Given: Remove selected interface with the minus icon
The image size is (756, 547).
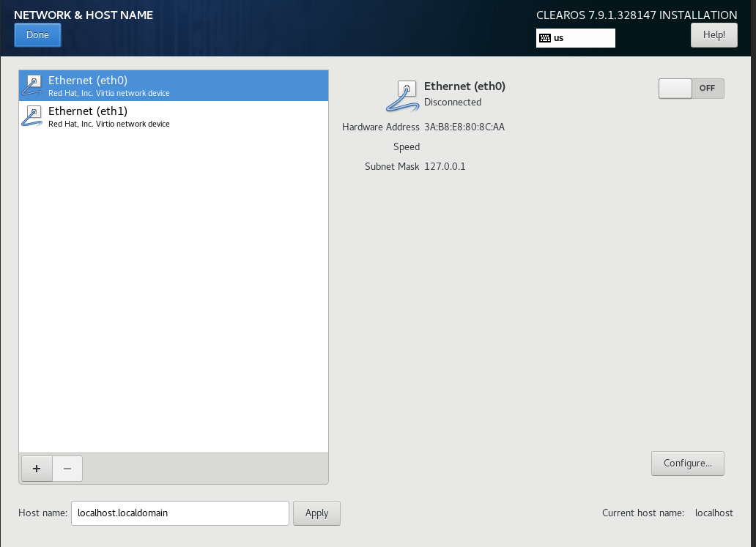Looking at the screenshot, I should coord(67,468).
